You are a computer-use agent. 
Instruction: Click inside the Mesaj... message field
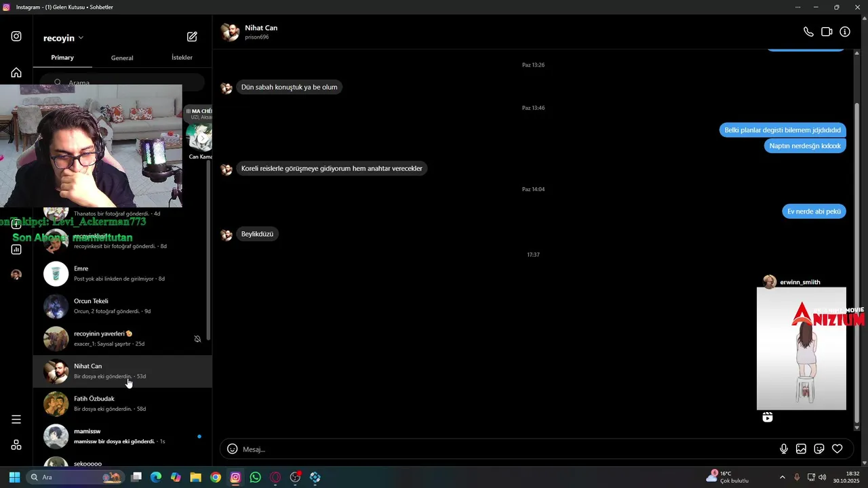[509, 449]
